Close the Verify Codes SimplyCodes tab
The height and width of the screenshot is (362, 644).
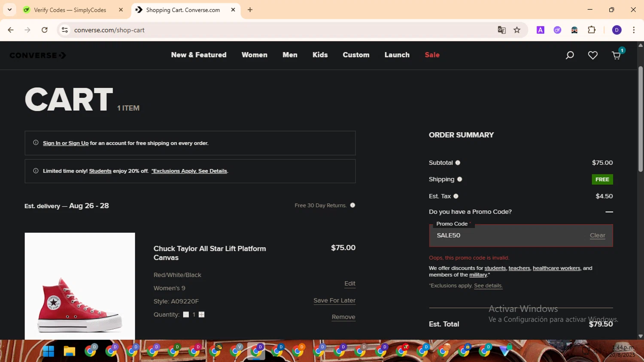pos(121,10)
